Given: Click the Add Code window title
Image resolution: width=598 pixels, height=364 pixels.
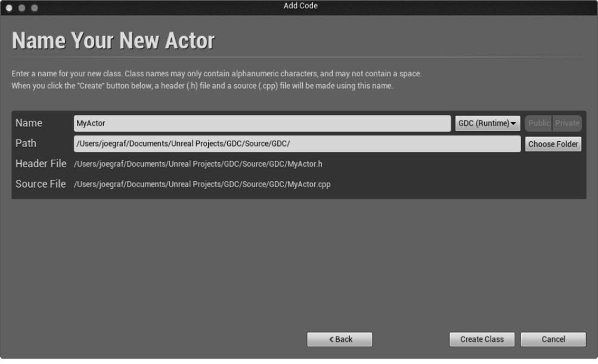Looking at the screenshot, I should (300, 6).
